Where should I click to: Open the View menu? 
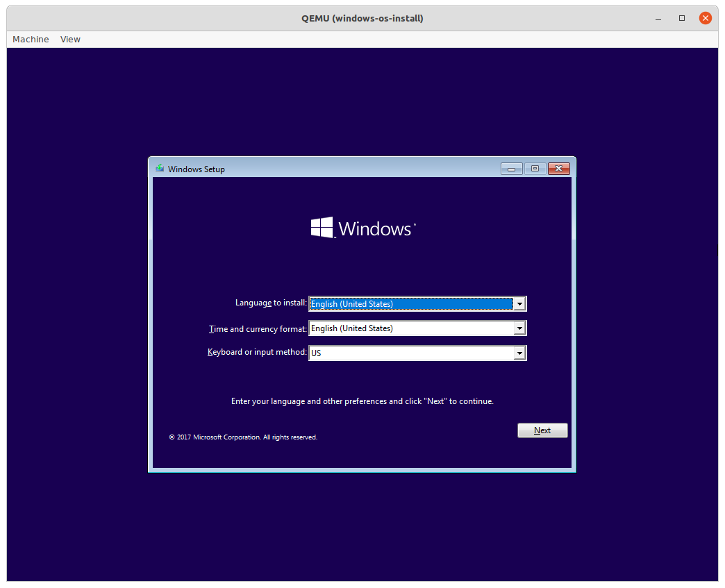pos(70,39)
